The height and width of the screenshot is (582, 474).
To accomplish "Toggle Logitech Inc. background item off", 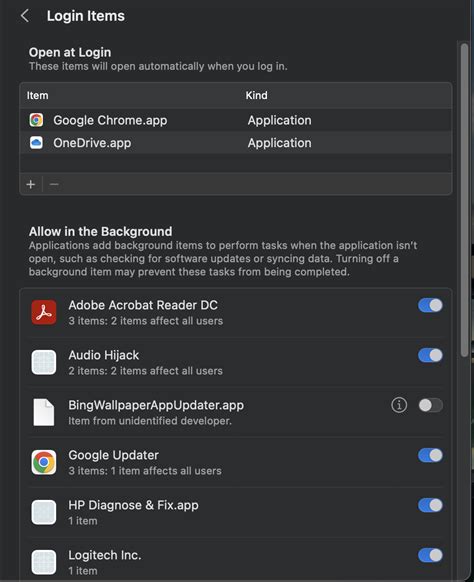I will (430, 555).
